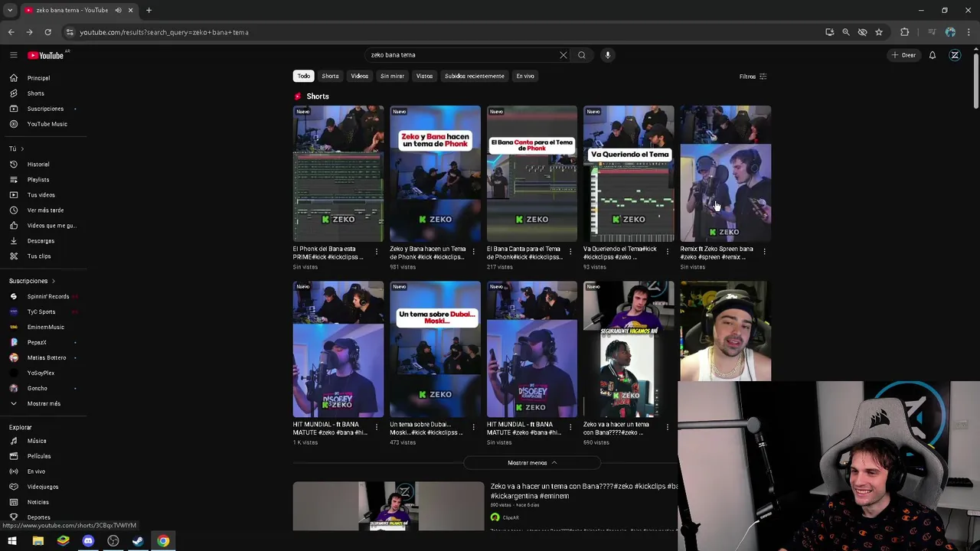The image size is (980, 551).
Task: Bookmark page with the star icon
Action: 879,32
